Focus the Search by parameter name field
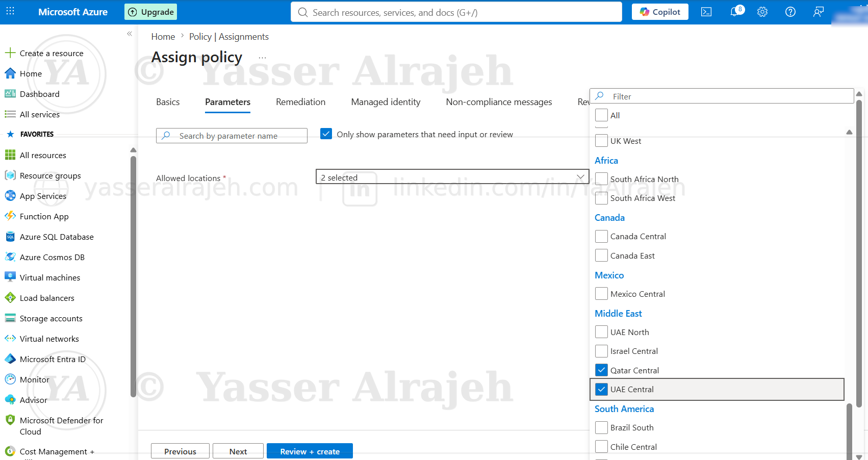Screen dimensions: 868x460 pos(232,136)
